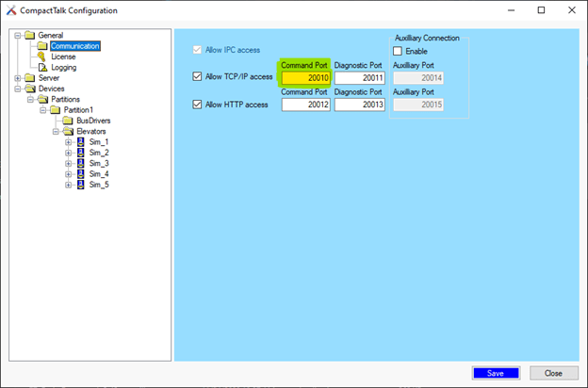Collapse the Elevators tree node

point(56,132)
